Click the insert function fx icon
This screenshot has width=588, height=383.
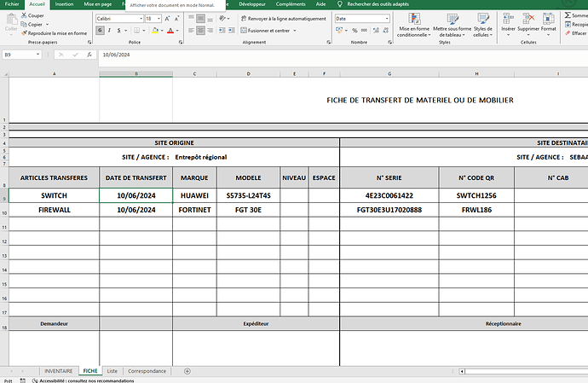pyautogui.click(x=89, y=55)
